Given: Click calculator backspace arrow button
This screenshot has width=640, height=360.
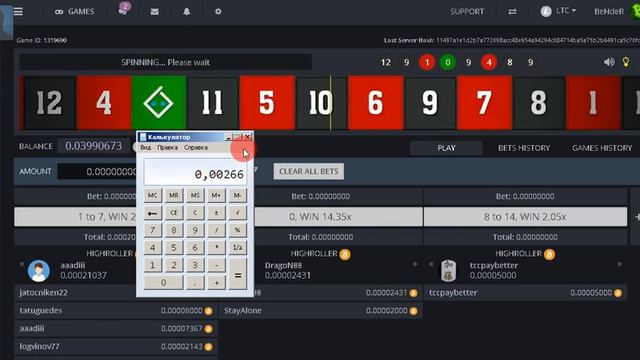Looking at the screenshot, I should 153,213.
